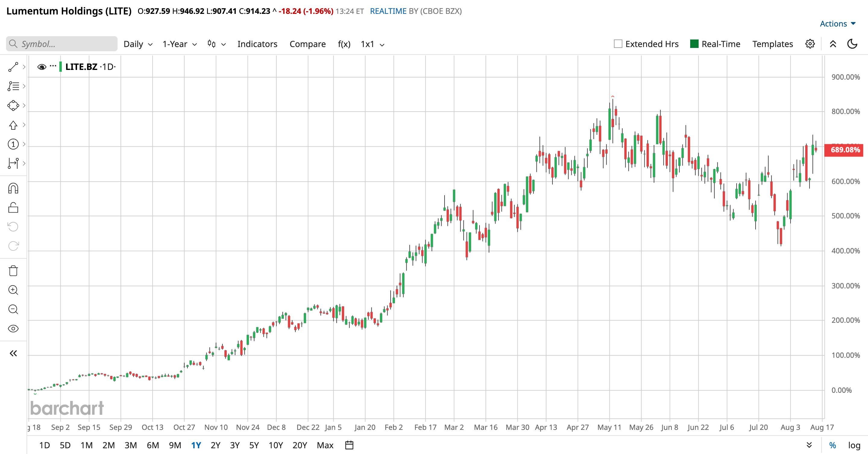
Task: Open the Indicators menu
Action: 257,44
